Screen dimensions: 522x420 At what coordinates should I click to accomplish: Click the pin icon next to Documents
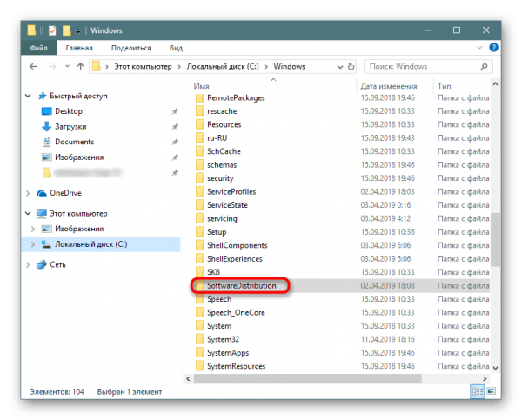pyautogui.click(x=175, y=142)
